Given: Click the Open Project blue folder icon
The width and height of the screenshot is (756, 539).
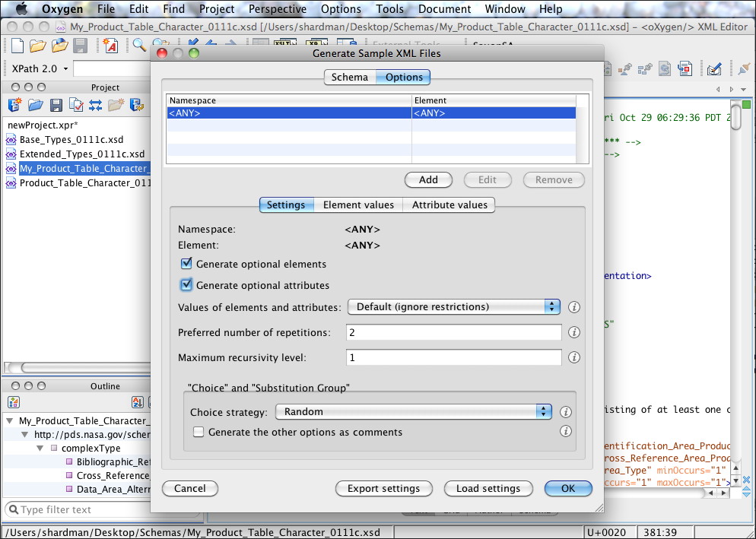Looking at the screenshot, I should 36,105.
